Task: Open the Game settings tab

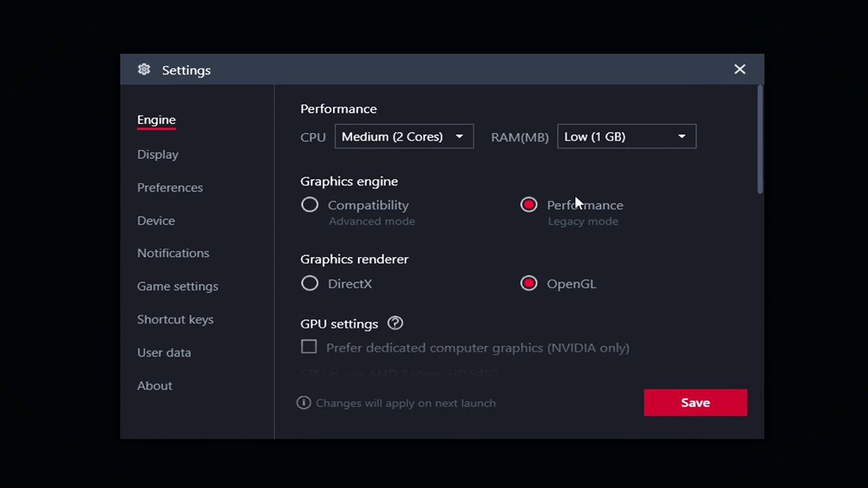Action: tap(178, 287)
